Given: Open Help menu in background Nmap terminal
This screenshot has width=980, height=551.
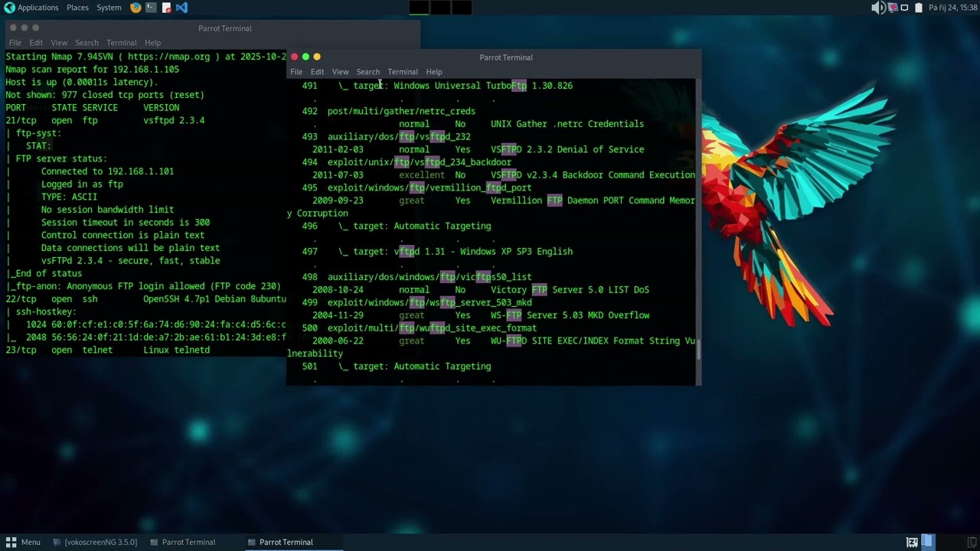Looking at the screenshot, I should 153,43.
